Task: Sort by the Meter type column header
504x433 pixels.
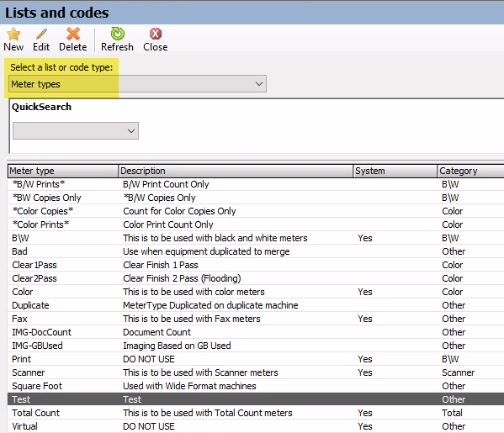Action: 63,171
